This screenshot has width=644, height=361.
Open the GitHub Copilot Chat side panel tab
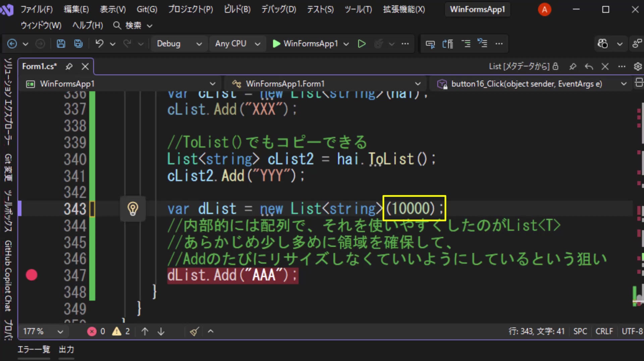pos(8,275)
